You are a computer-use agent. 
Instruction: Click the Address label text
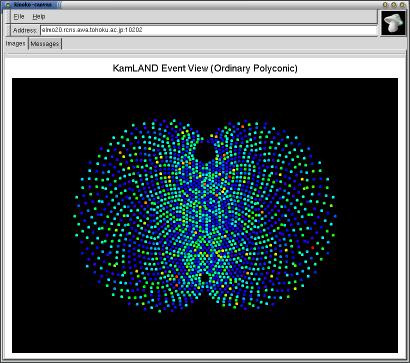coord(25,30)
